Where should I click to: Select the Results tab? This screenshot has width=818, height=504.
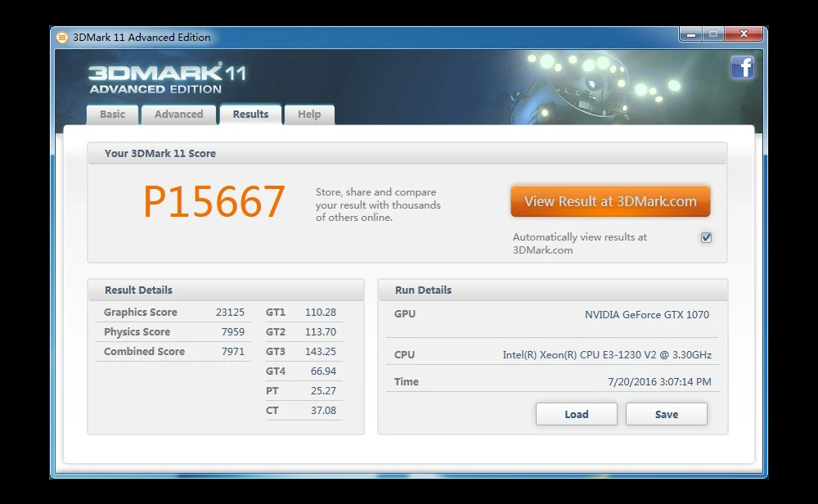(250, 115)
